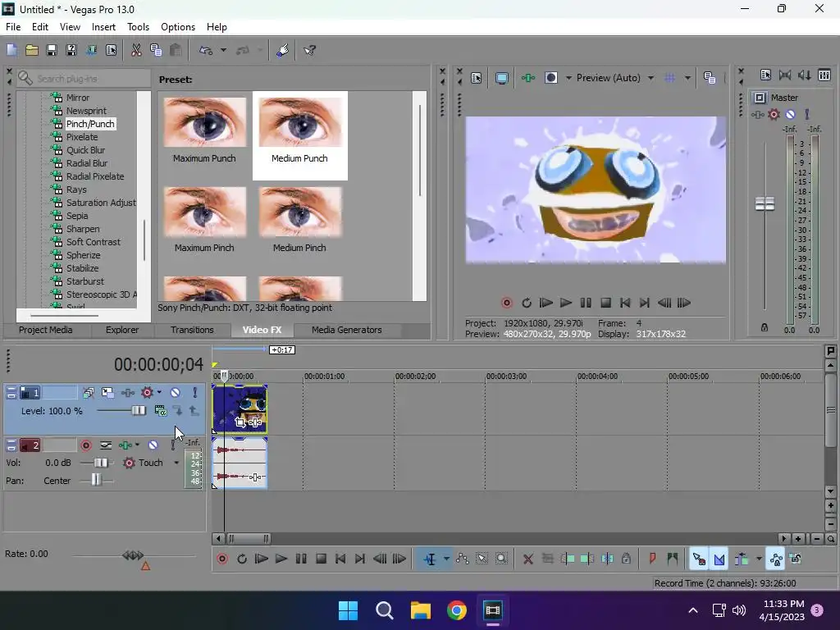Open event pan/crop on the video clip
The width and height of the screenshot is (840, 630).
point(240,422)
